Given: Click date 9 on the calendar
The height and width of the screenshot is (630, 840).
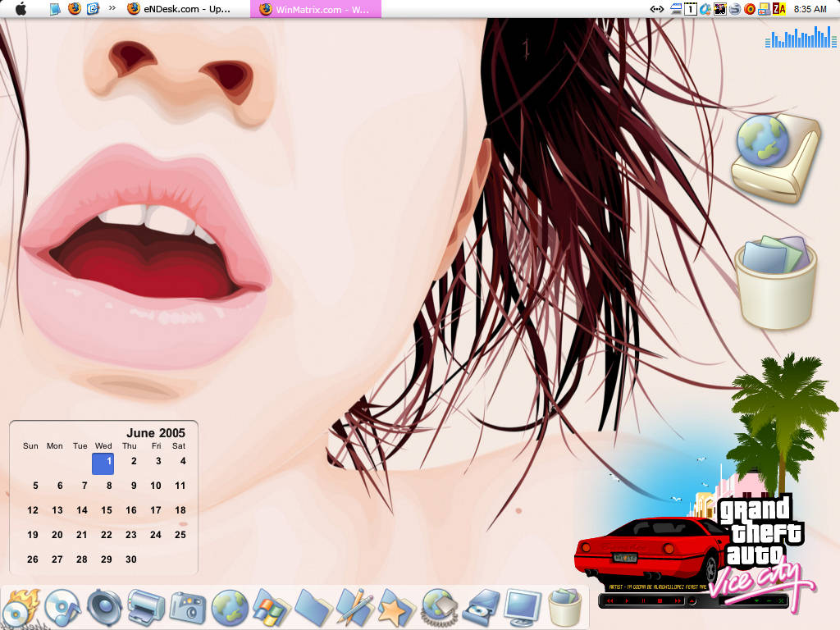Looking at the screenshot, I should pos(134,486).
